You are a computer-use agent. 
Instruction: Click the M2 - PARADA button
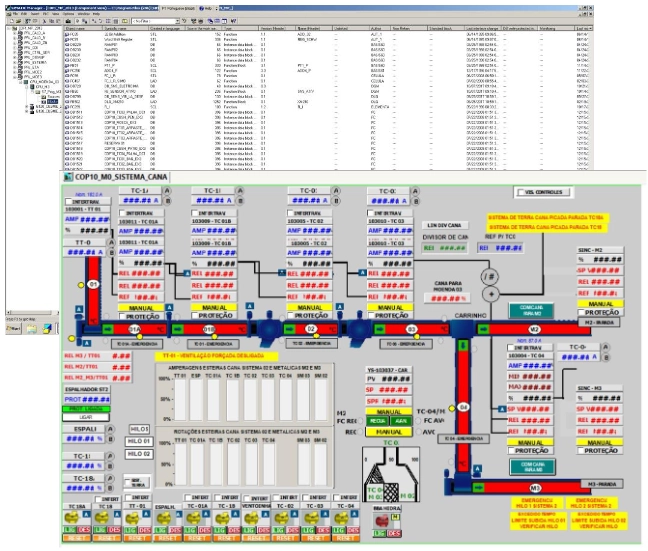pos(599,322)
